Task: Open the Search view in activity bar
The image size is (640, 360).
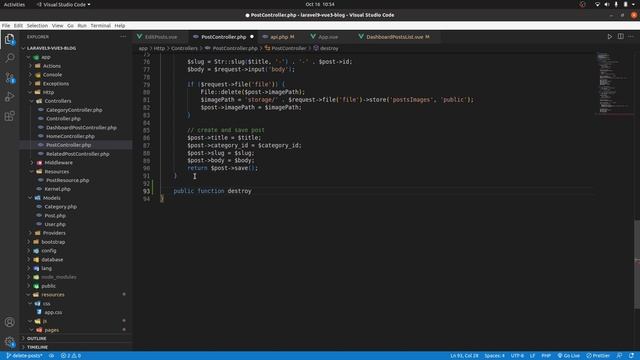Action: coord(9,58)
